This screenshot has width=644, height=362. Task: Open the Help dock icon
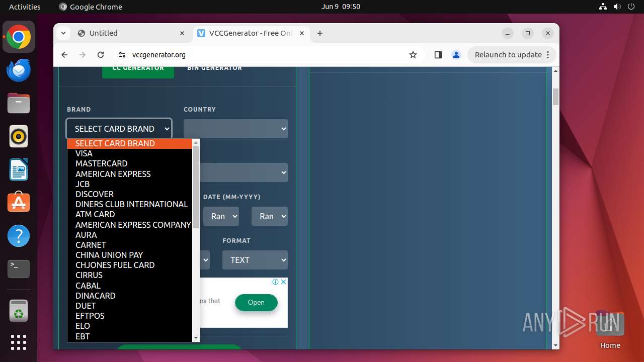[19, 236]
